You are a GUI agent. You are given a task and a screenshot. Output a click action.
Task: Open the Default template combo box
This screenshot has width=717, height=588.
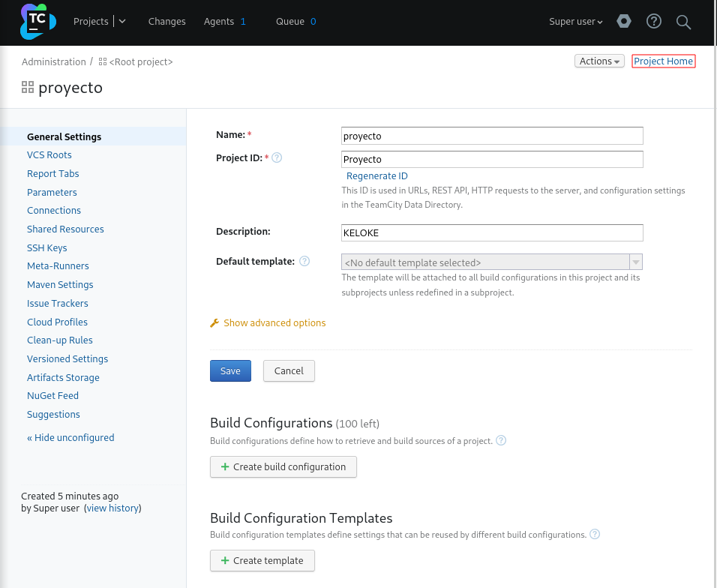pyautogui.click(x=491, y=262)
